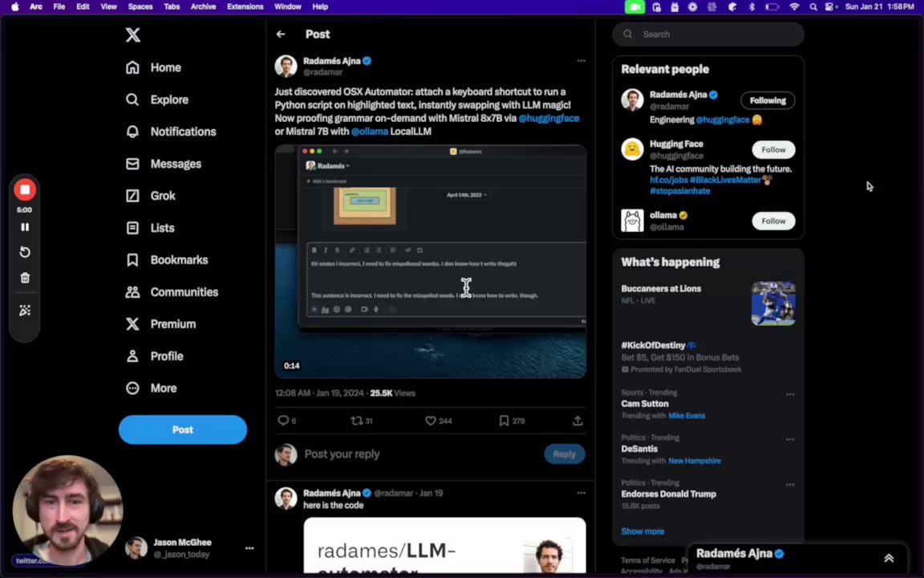The width and height of the screenshot is (924, 578).
Task: Click the Reply button
Action: (564, 454)
